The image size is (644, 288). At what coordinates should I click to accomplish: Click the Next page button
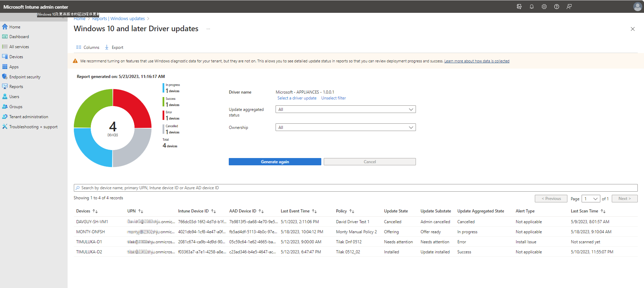coord(625,199)
